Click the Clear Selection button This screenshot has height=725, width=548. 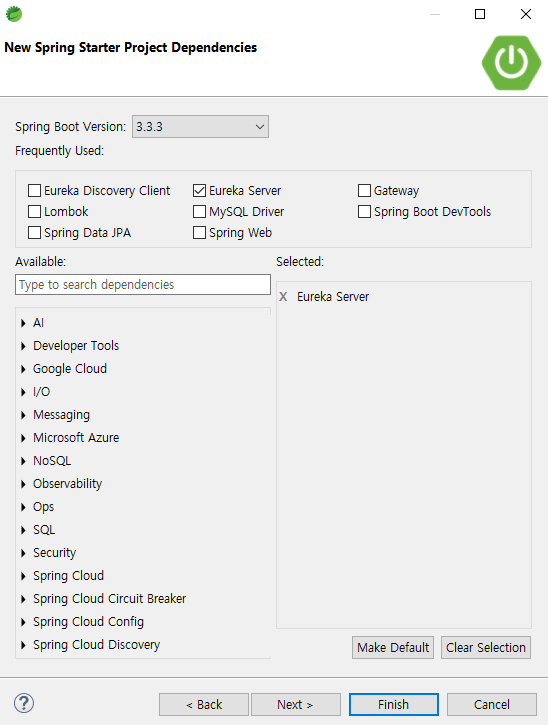tap(486, 647)
